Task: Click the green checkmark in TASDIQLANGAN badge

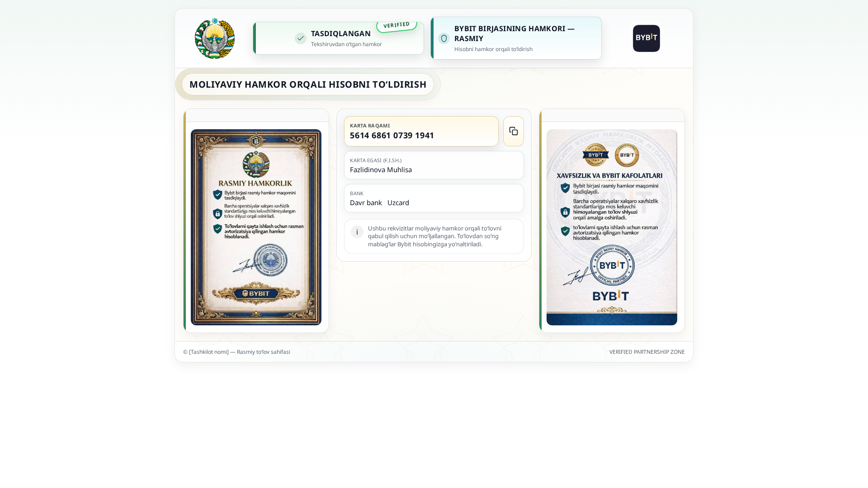Action: 301,38
